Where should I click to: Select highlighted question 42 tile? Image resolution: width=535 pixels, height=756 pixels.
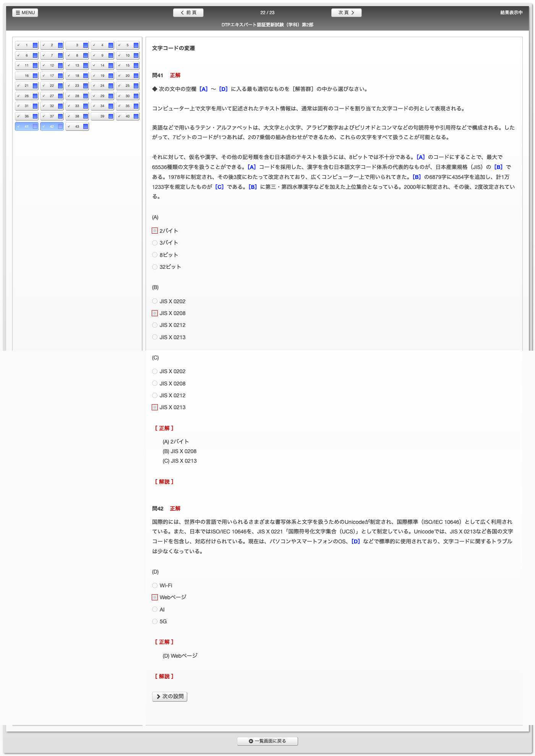(x=52, y=127)
